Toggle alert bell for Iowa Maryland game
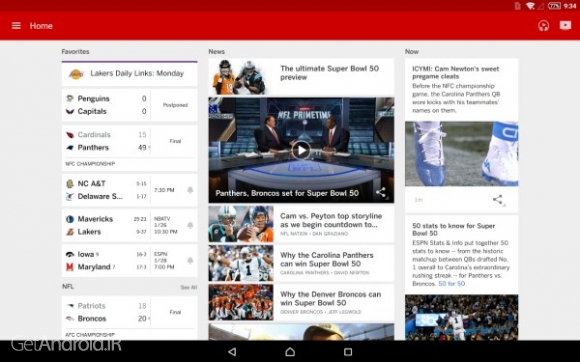 190,261
